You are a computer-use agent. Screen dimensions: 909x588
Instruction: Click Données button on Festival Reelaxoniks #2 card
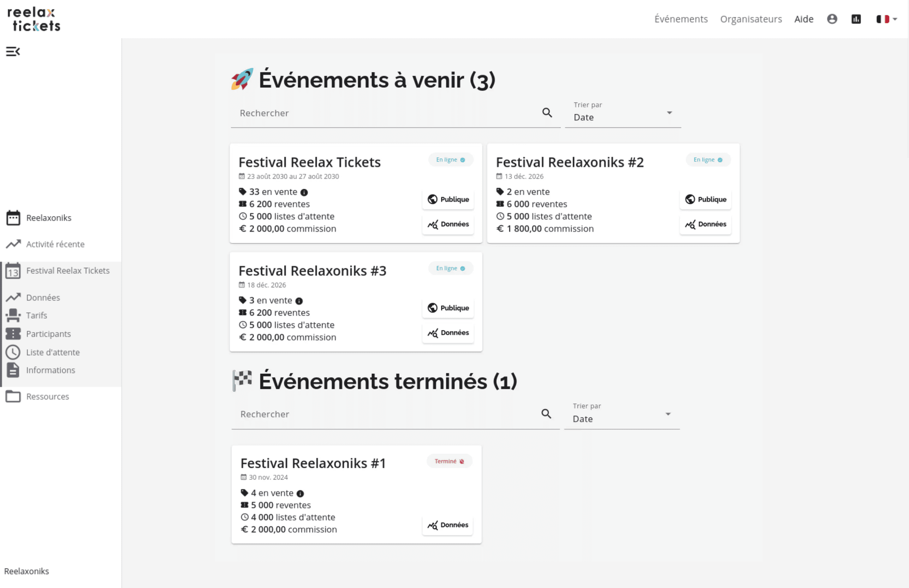tap(705, 224)
